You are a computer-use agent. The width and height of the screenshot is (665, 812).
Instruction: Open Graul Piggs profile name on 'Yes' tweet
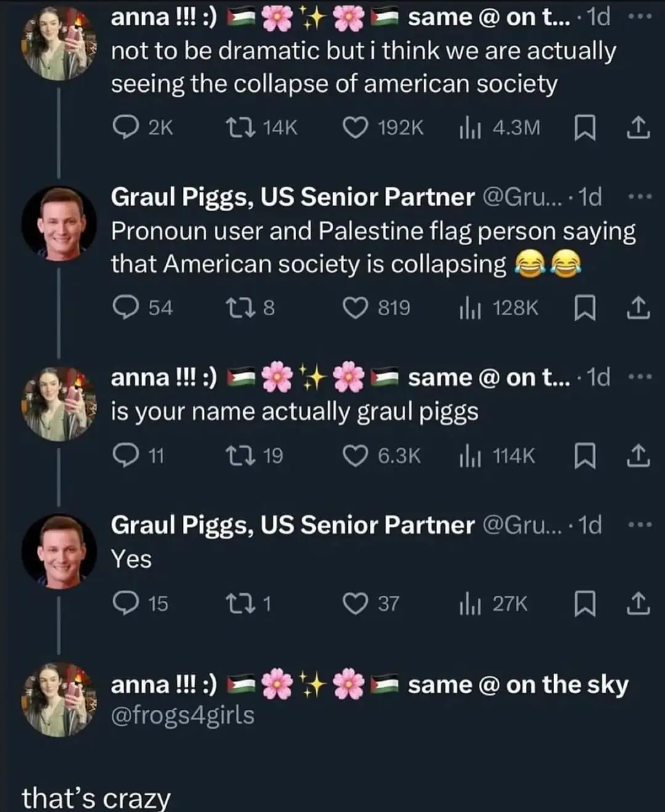[x=292, y=525]
